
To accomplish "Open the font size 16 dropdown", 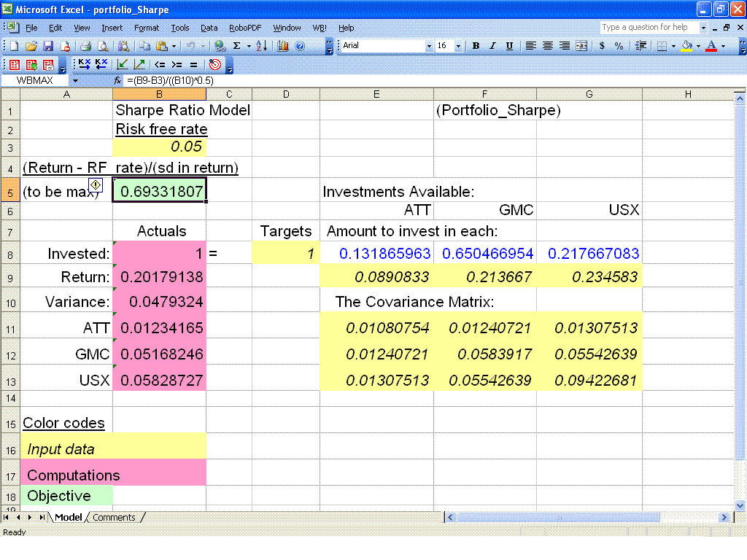I will tap(458, 46).
